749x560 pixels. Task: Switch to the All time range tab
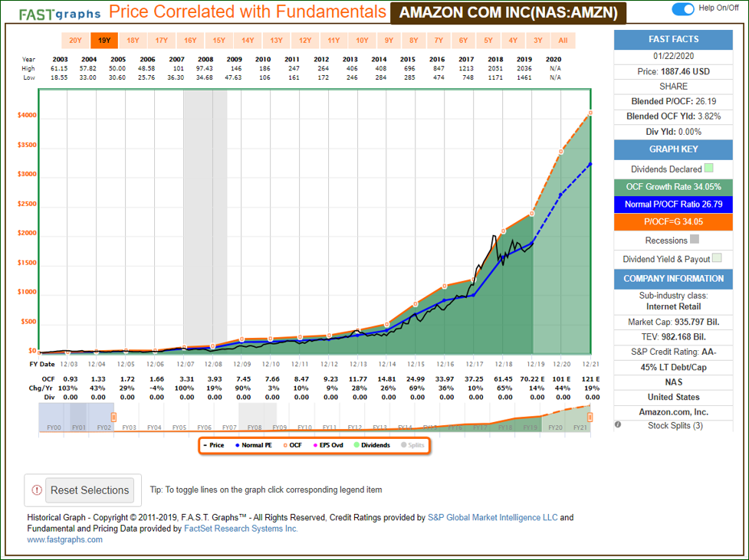(x=563, y=41)
